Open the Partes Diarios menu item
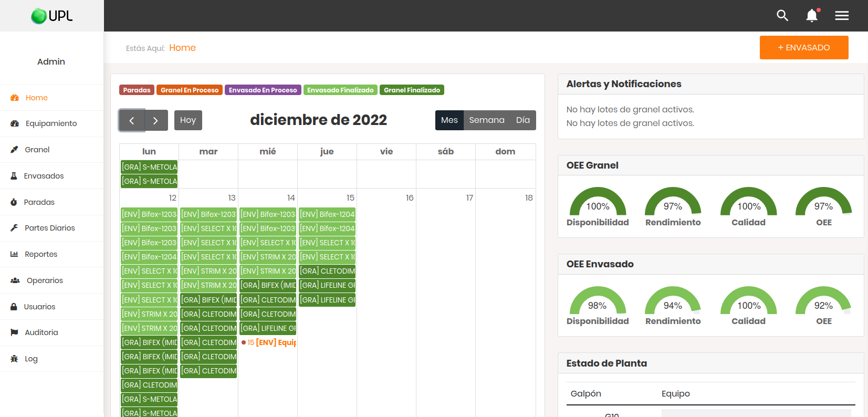The image size is (868, 417). coord(50,228)
